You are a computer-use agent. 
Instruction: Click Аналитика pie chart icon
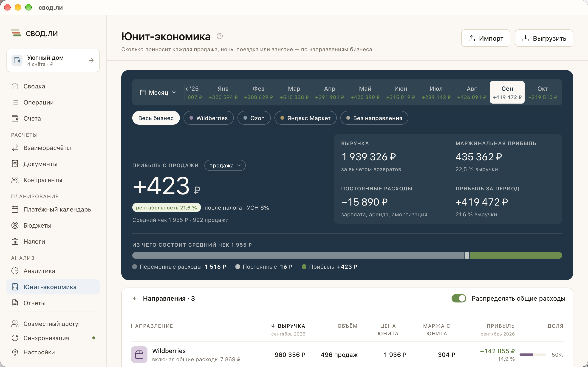tap(15, 271)
